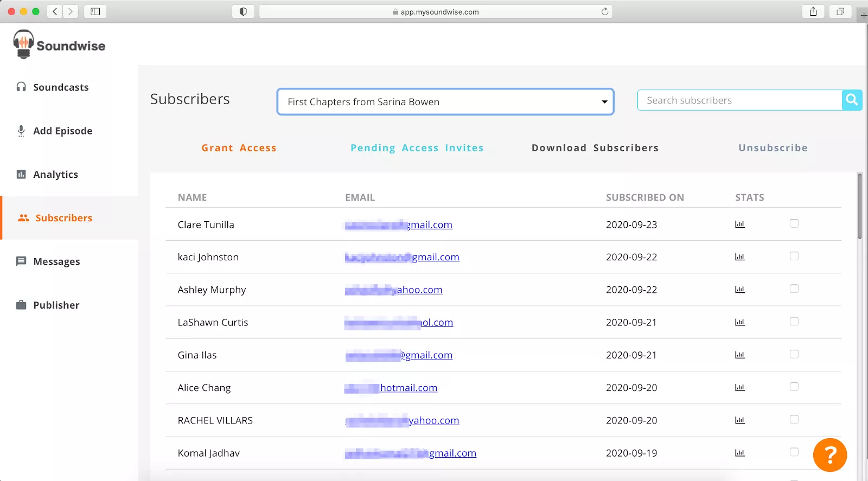The width and height of the screenshot is (868, 481).
Task: Reload the page in Safari
Action: (604, 11)
